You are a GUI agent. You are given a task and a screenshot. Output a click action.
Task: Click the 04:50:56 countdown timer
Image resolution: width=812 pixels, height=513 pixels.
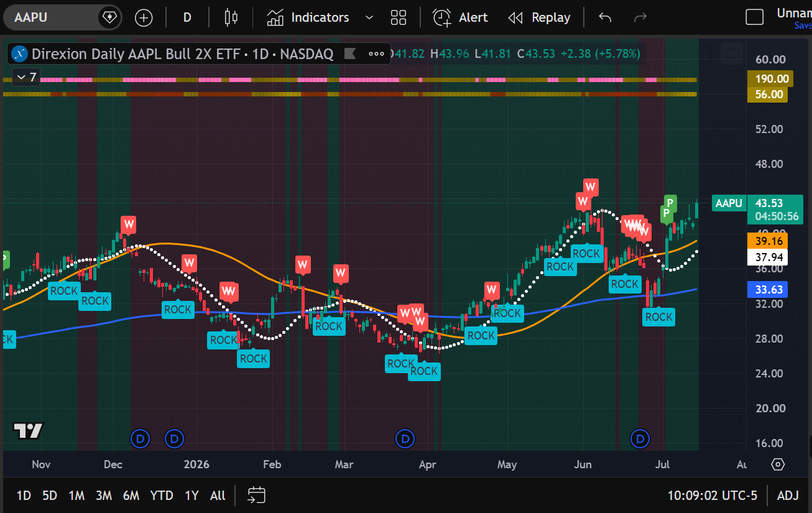[777, 216]
